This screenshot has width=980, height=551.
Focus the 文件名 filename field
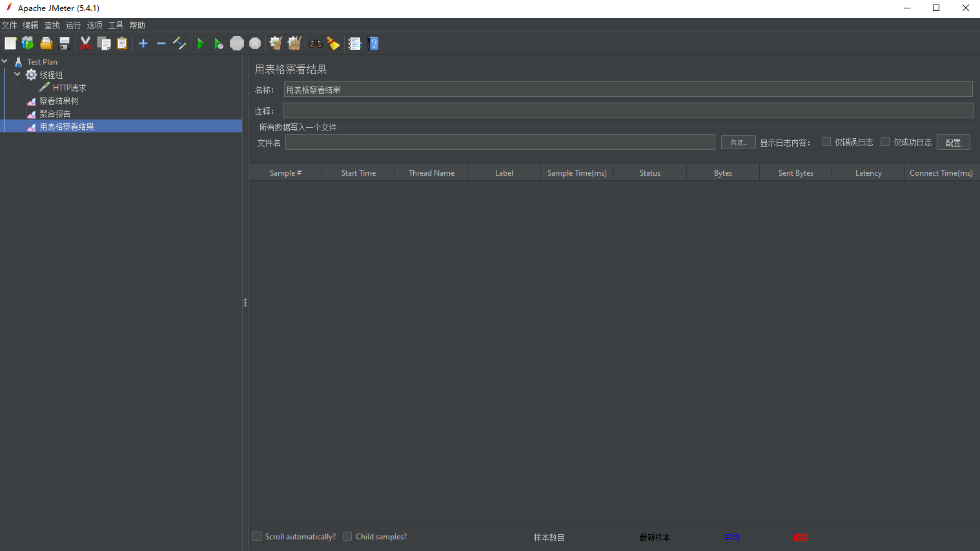500,142
